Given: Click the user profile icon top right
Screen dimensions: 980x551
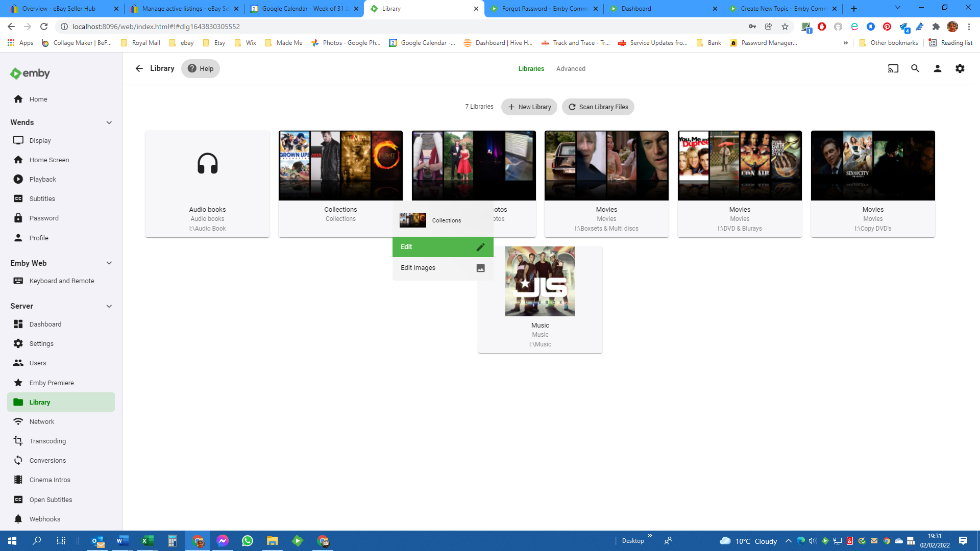Looking at the screenshot, I should 938,68.
